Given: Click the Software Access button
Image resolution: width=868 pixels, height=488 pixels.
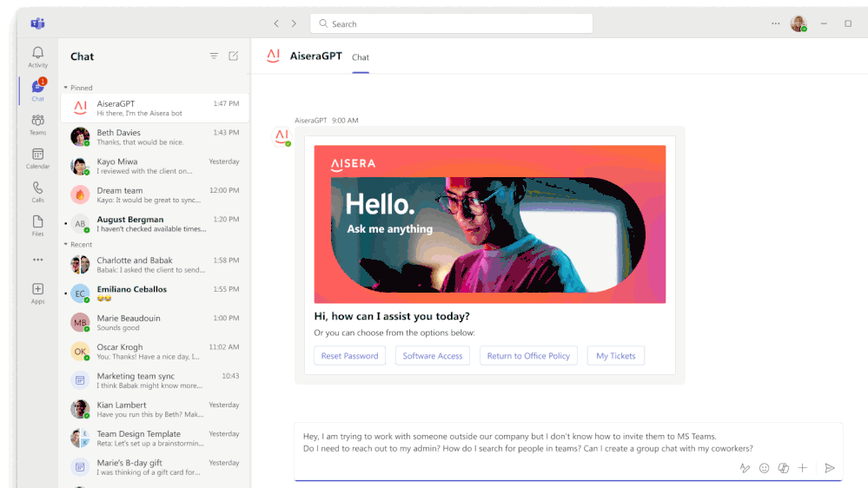Looking at the screenshot, I should [433, 356].
